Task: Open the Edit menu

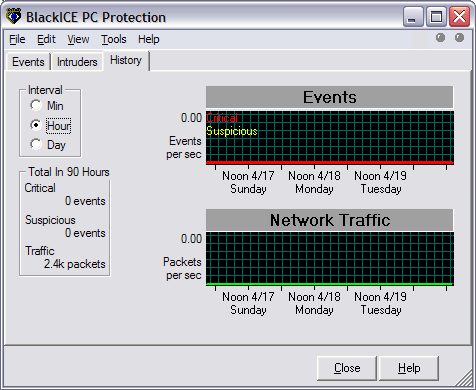Action: pyautogui.click(x=46, y=39)
